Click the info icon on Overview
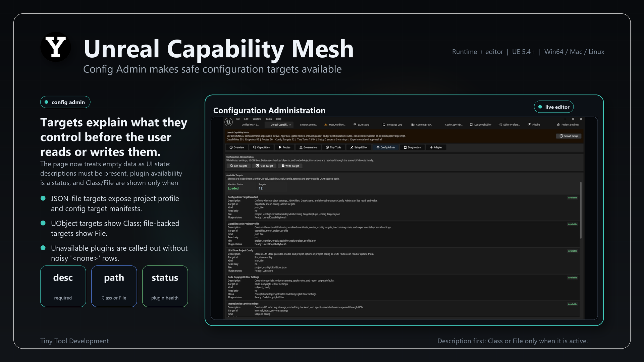 (231, 147)
